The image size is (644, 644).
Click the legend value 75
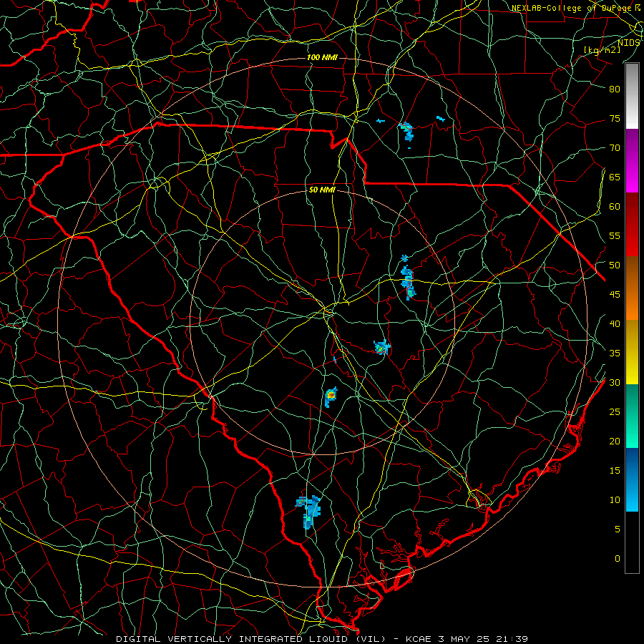coord(615,118)
